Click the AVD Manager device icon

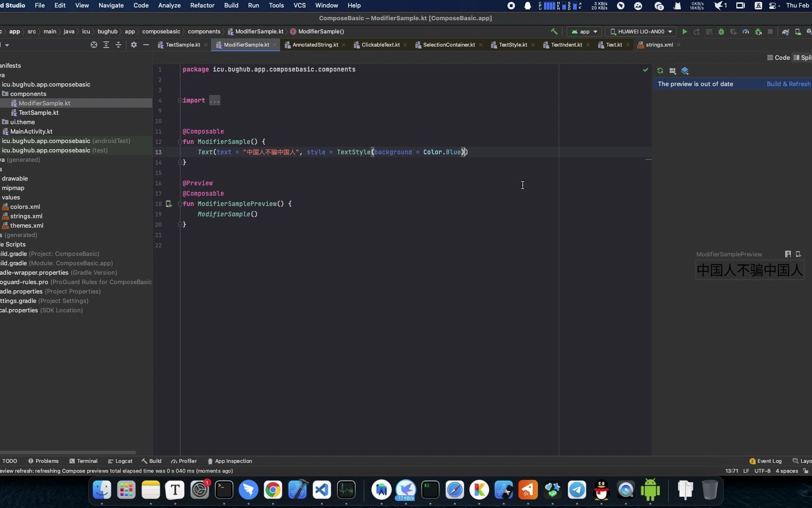click(x=798, y=32)
